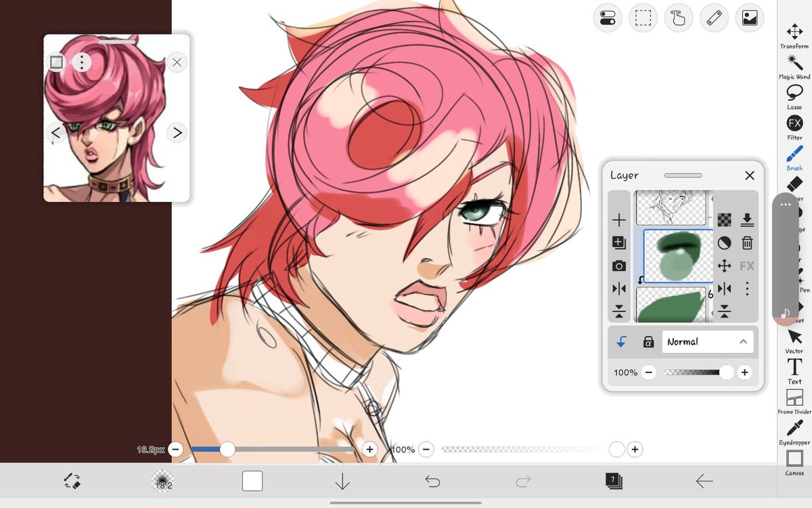812x508 pixels.
Task: Flip horizontally icon beside the three-dot menu
Action: pyautogui.click(x=725, y=289)
